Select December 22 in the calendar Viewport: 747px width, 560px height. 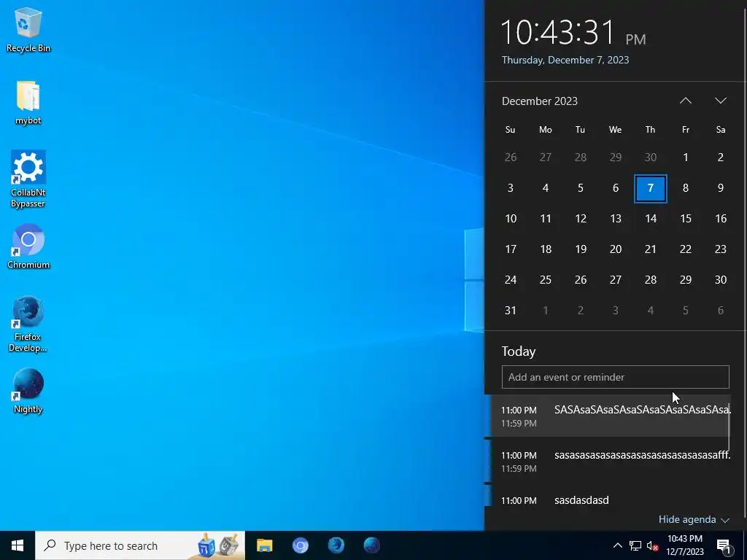tap(685, 249)
